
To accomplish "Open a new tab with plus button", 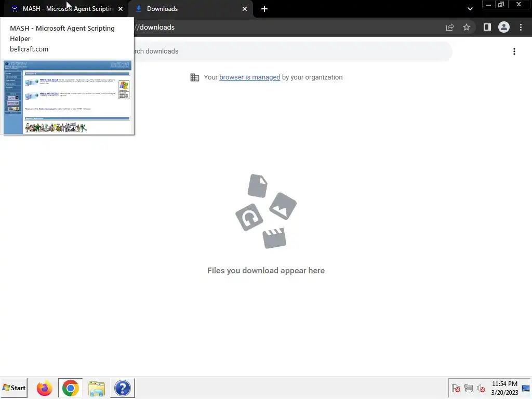I will click(264, 9).
